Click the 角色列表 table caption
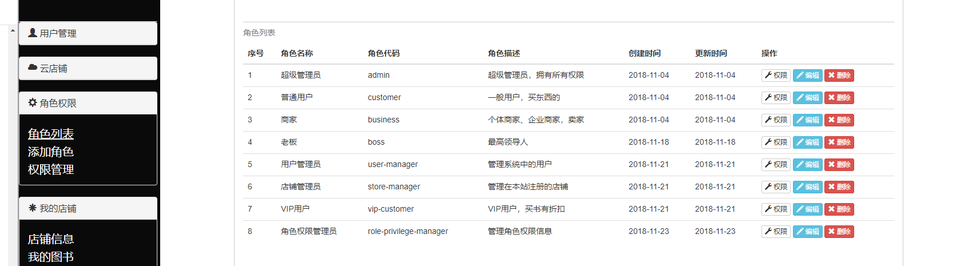 (259, 33)
